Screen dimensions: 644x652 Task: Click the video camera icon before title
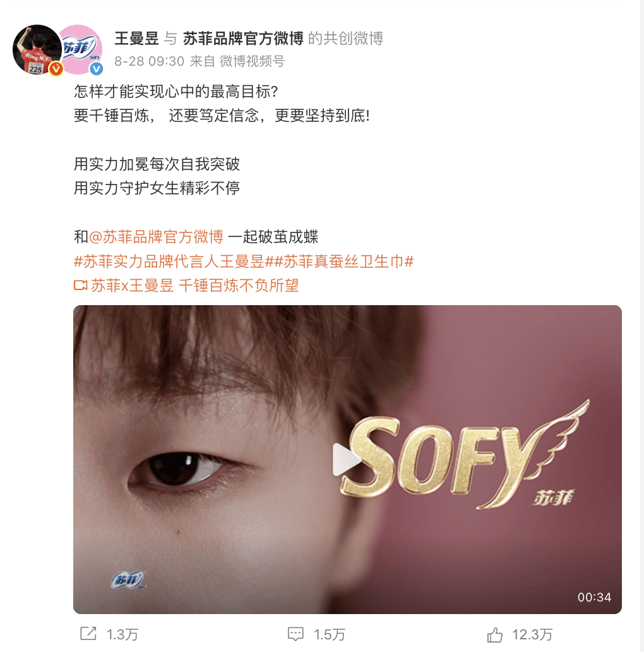80,286
